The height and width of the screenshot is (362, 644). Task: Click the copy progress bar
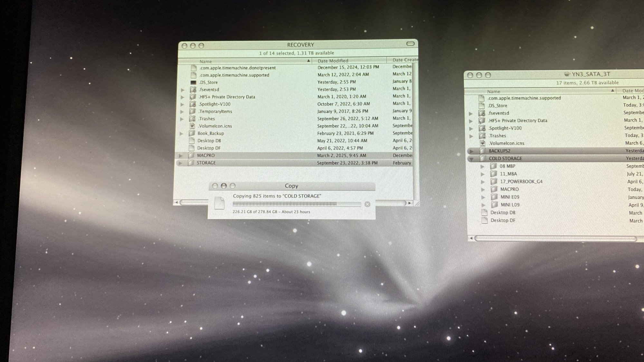296,204
